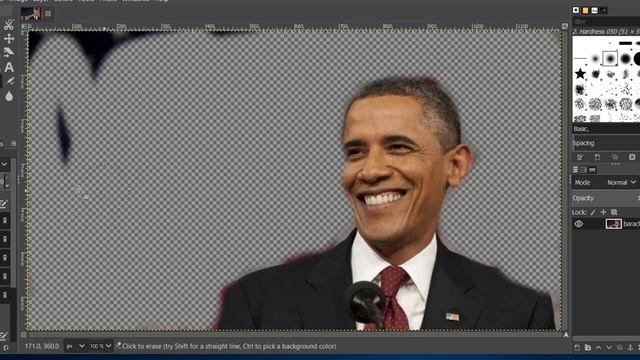Open the orange Patterns tab
The width and height of the screenshot is (640, 360).
585,10
